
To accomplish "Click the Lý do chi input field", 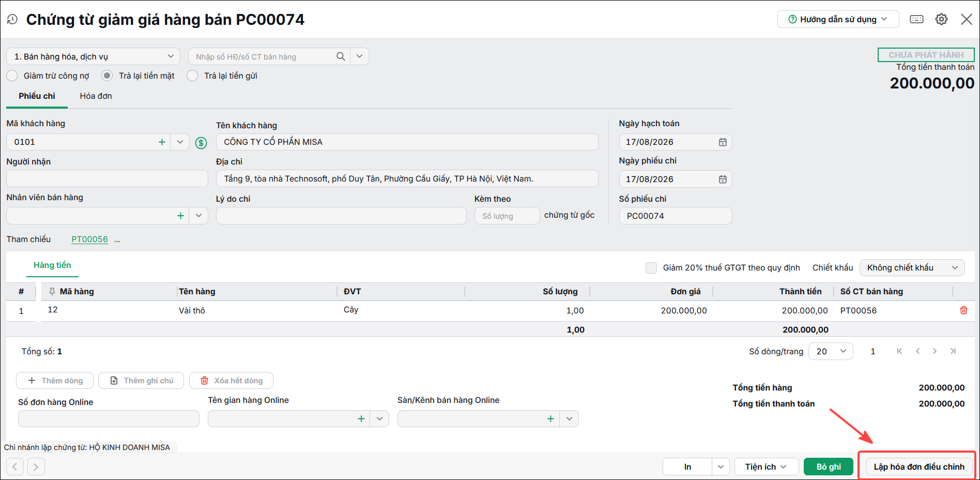I will [341, 216].
